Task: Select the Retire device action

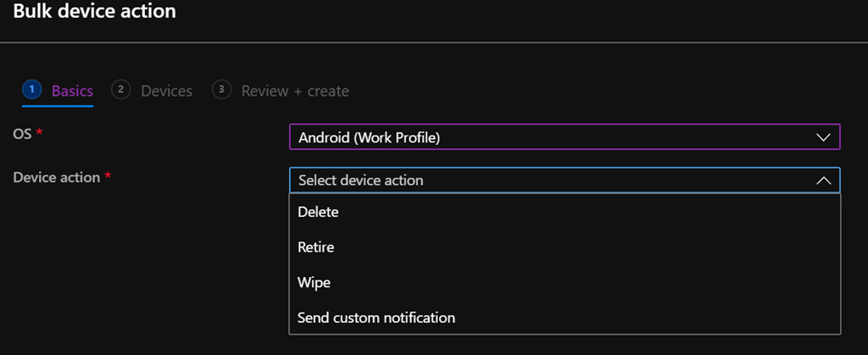Action: pyautogui.click(x=316, y=248)
